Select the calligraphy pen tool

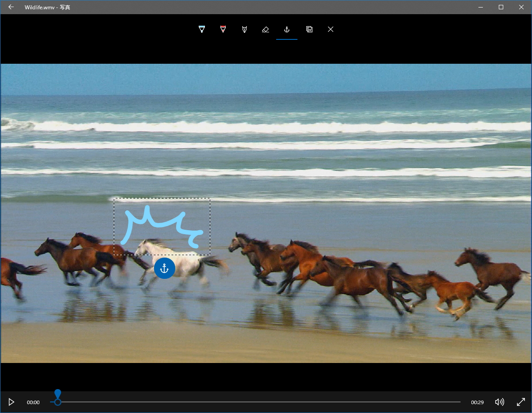(x=244, y=29)
